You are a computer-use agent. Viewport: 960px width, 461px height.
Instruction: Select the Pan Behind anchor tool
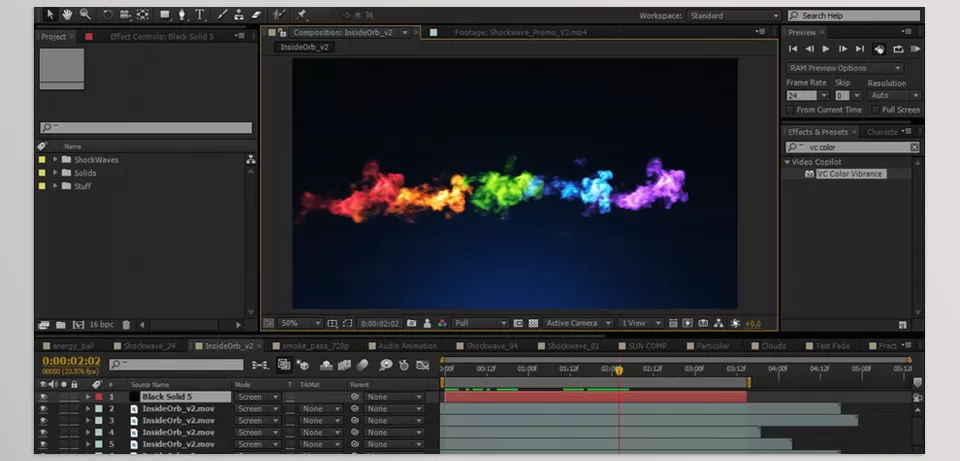click(143, 14)
